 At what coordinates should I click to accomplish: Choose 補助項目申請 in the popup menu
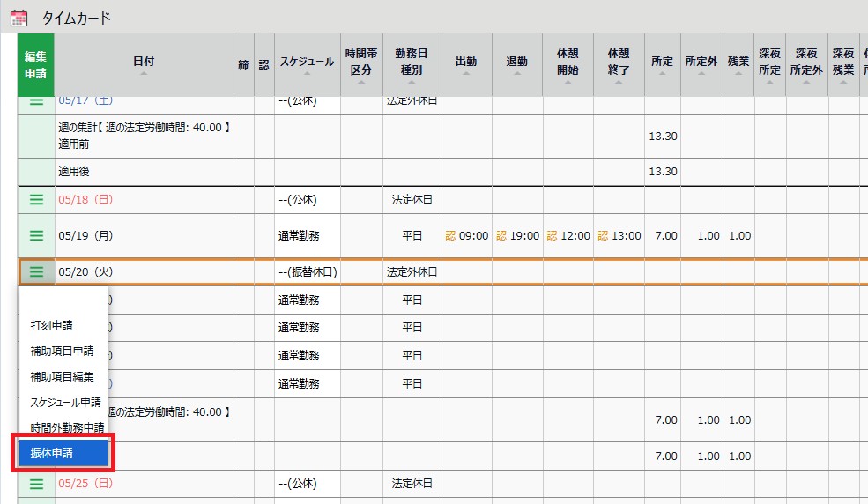pyautogui.click(x=62, y=351)
